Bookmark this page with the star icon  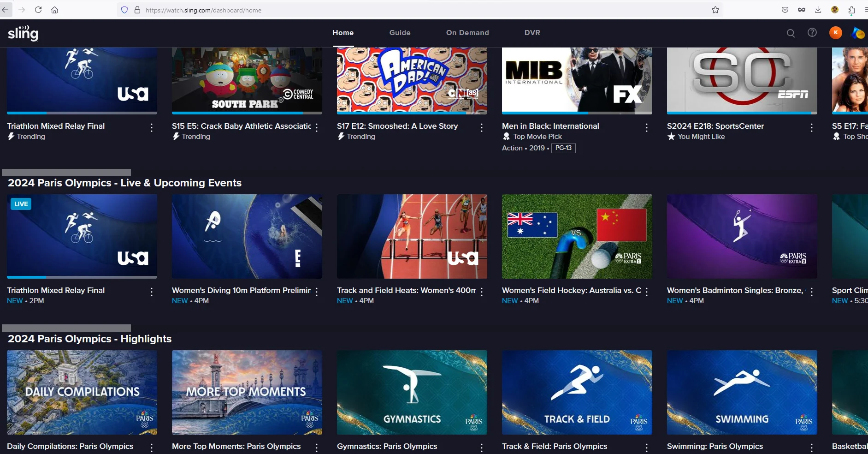coord(715,10)
